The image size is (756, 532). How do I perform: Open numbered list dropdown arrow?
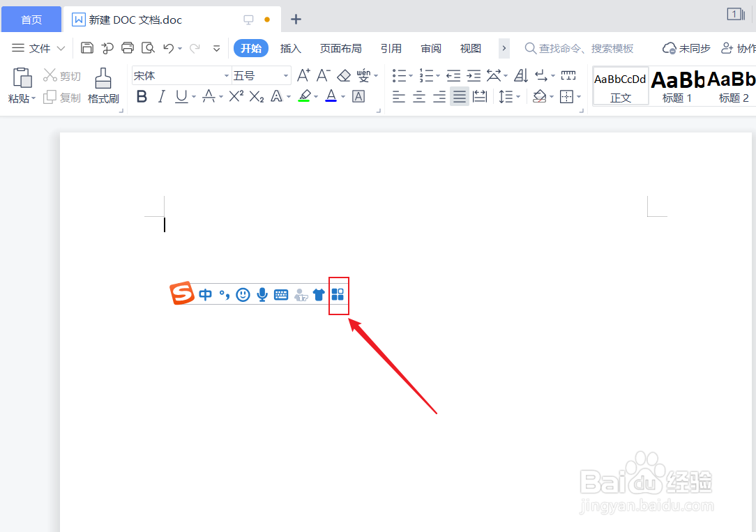(438, 76)
